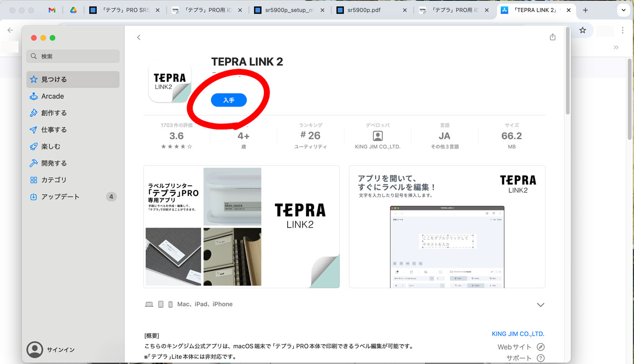Switch to the 「テプラ」PRO SR browser tab
This screenshot has width=634, height=364.
click(x=125, y=10)
